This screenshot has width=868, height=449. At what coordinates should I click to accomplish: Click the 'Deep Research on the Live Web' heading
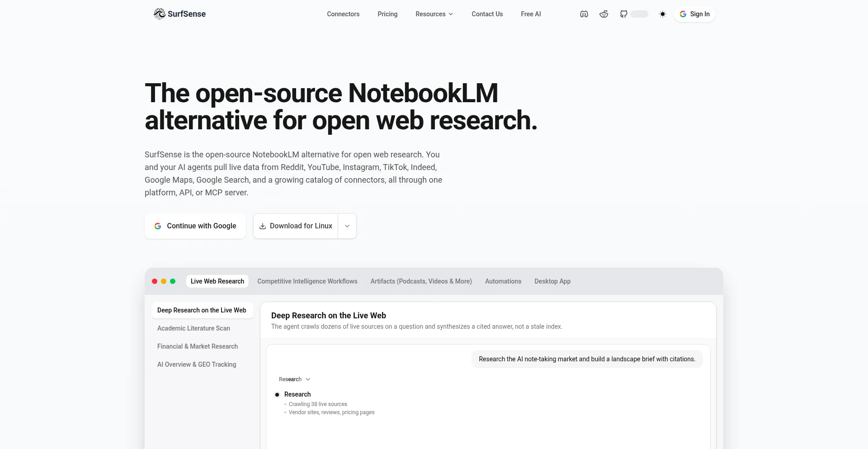(329, 316)
